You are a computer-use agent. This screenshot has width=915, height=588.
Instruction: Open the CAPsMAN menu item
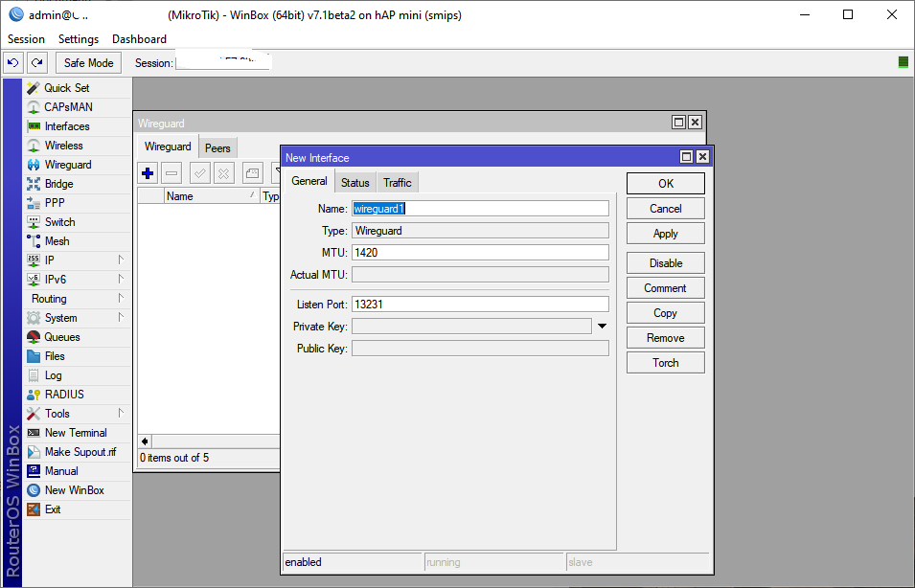(x=77, y=107)
